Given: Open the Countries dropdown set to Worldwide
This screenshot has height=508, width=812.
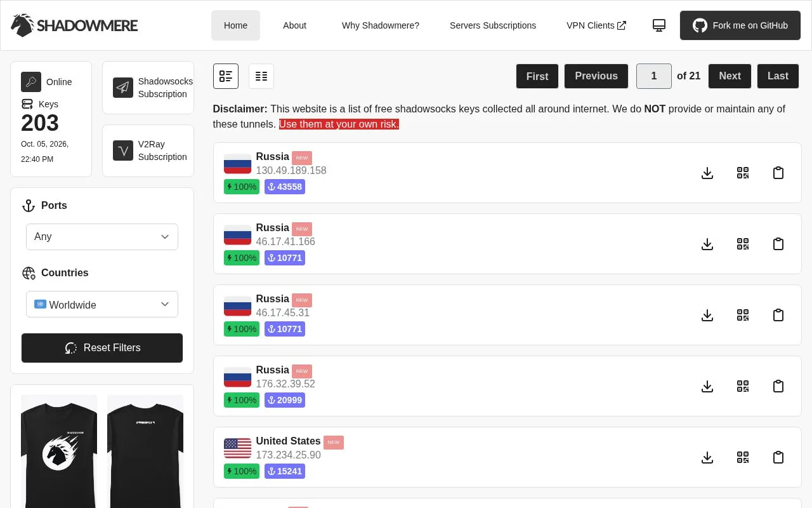Looking at the screenshot, I should (x=102, y=304).
